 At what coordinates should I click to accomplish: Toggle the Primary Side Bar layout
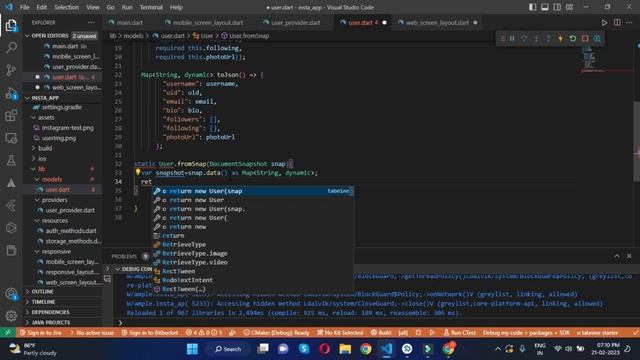[533, 7]
